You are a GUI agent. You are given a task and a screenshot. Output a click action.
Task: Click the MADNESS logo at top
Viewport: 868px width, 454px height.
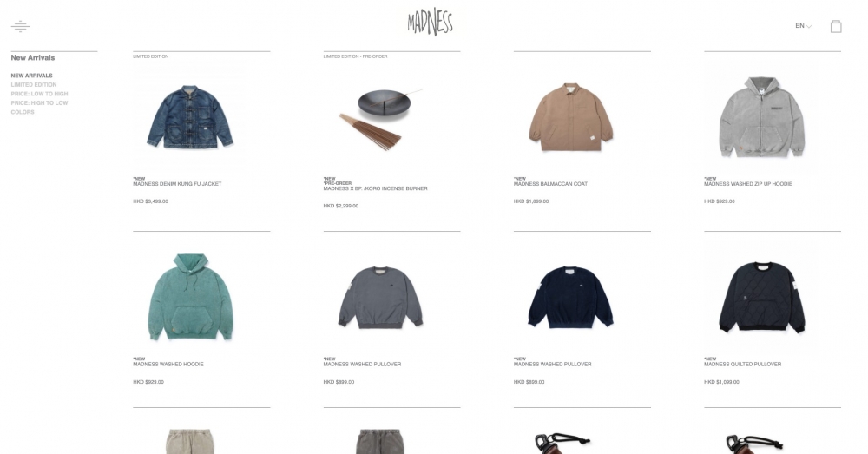431,23
